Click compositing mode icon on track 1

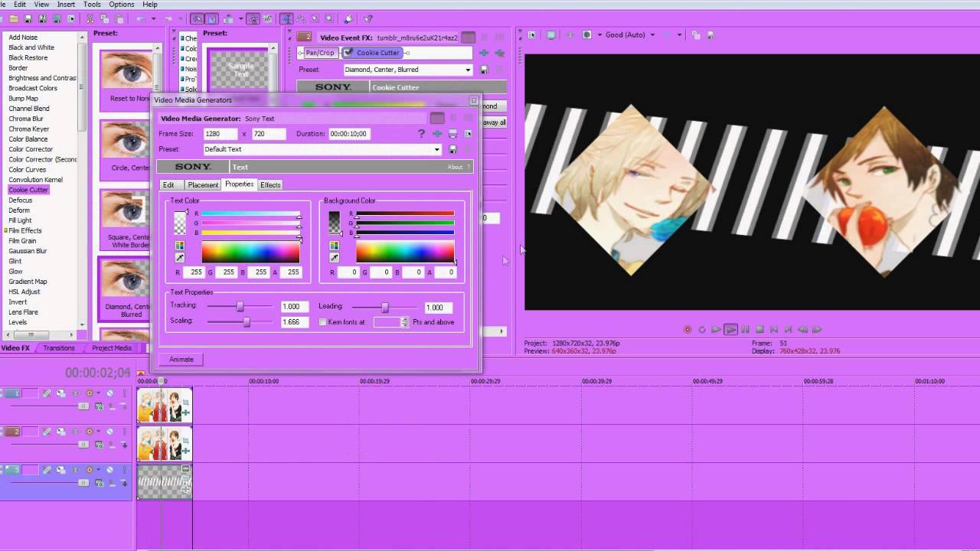click(100, 406)
